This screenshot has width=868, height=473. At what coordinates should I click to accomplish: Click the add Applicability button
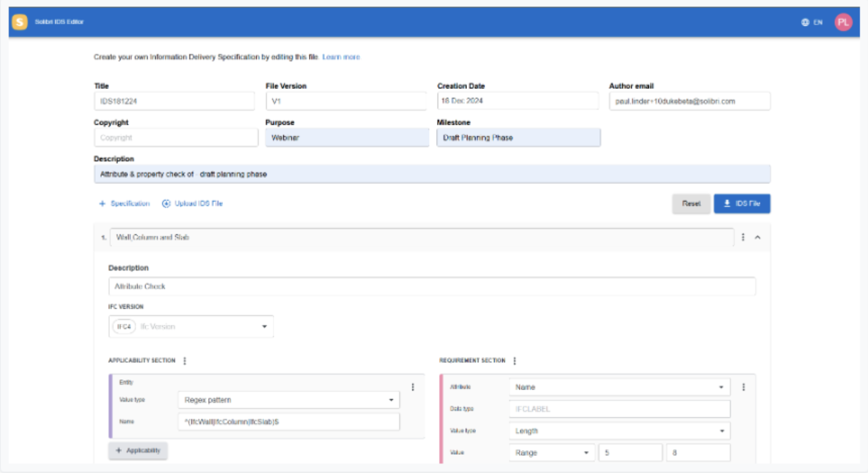point(138,451)
